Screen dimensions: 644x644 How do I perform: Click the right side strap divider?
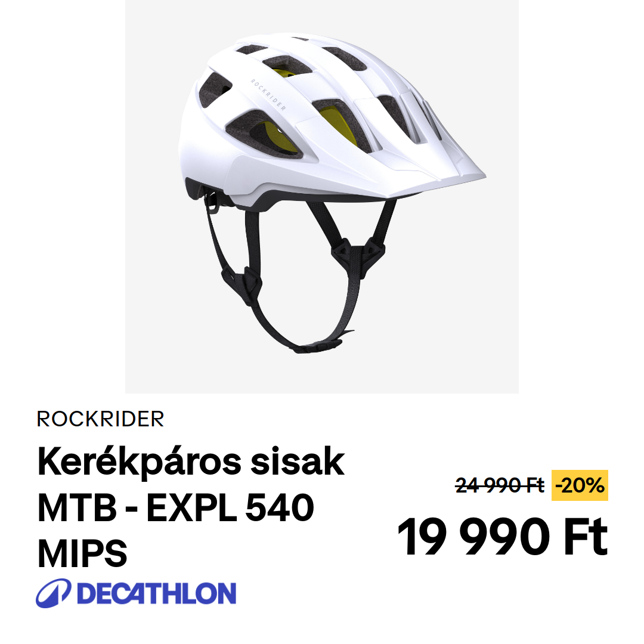[358, 256]
